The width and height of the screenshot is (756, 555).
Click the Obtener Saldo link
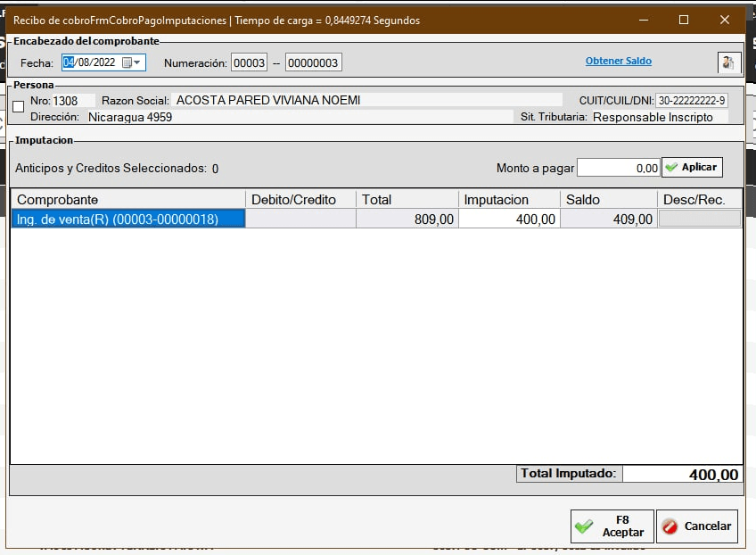tap(618, 62)
